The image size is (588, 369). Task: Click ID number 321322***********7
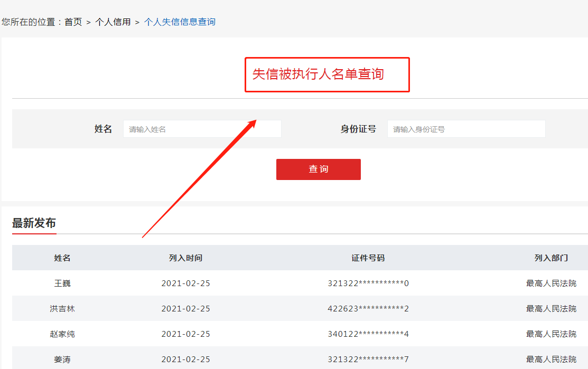[x=368, y=359]
